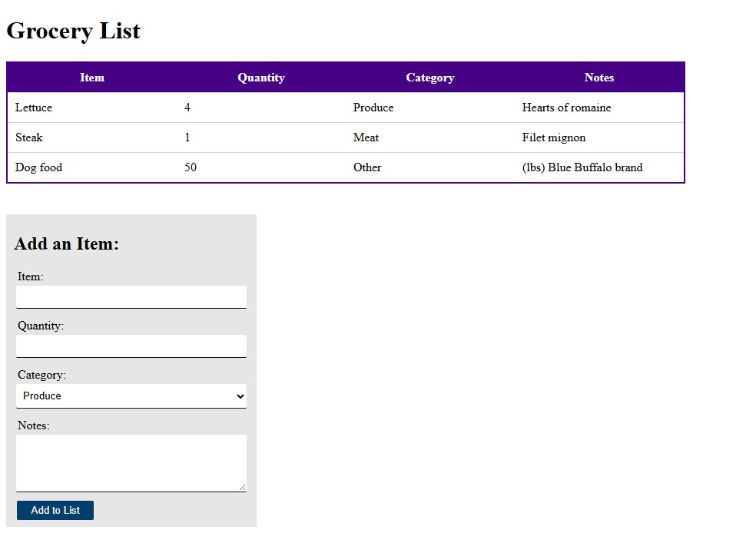The image size is (756, 533).
Task: Click the Produce category cell in table
Action: [430, 108]
